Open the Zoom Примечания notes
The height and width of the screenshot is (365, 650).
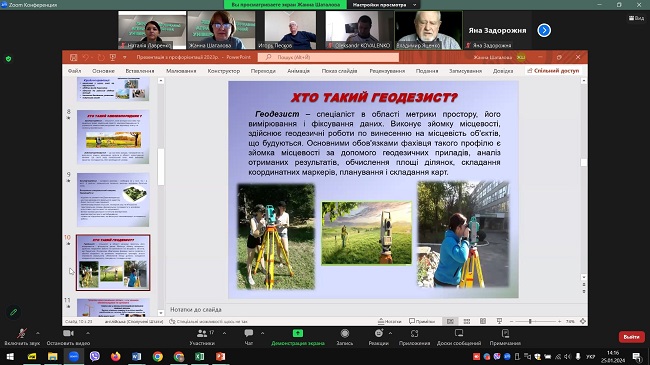coord(505,337)
